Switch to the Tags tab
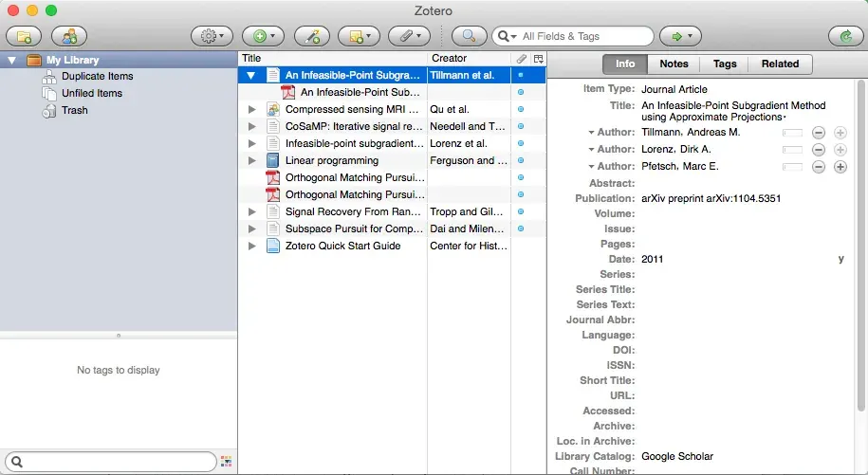 click(724, 64)
